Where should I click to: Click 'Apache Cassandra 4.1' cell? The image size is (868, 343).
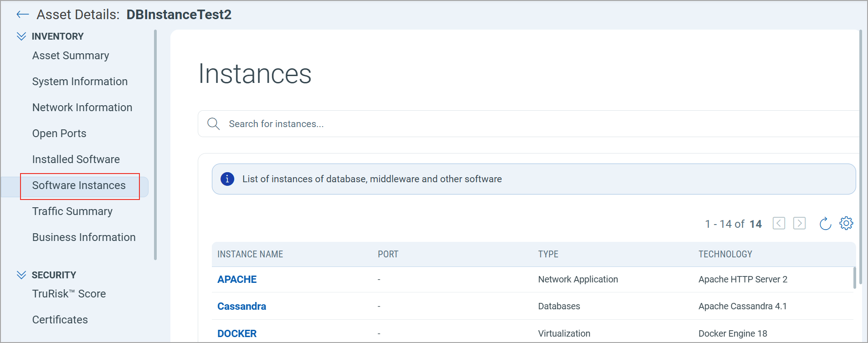tap(743, 306)
